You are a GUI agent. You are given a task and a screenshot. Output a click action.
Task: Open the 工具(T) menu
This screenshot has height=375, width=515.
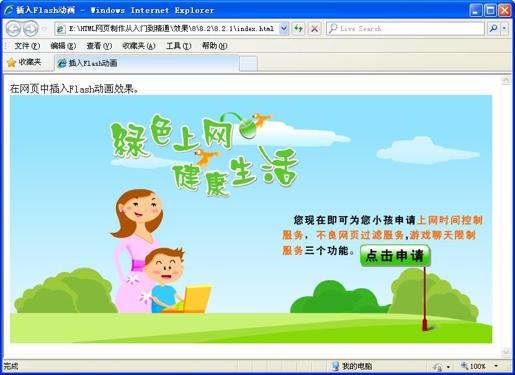(x=178, y=46)
